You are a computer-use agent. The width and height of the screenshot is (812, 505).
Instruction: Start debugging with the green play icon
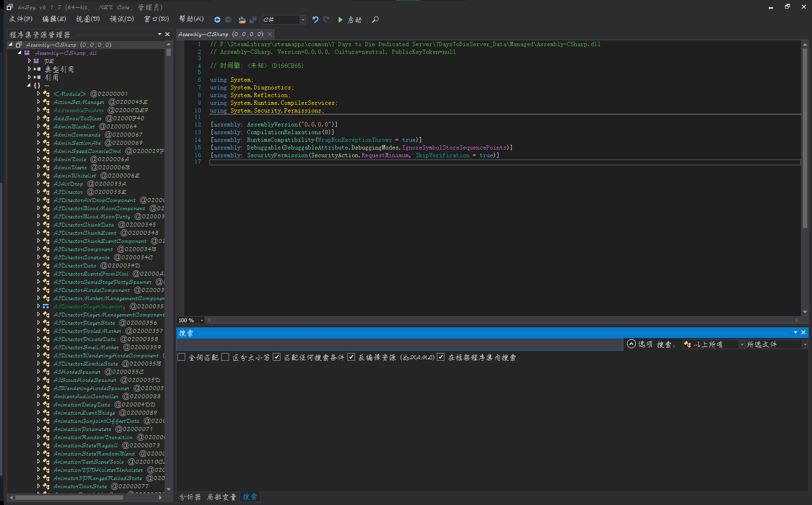(340, 20)
